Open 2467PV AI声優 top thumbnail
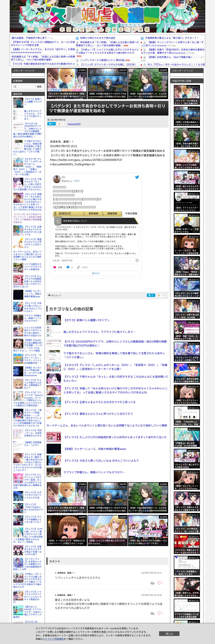 click(107, 84)
